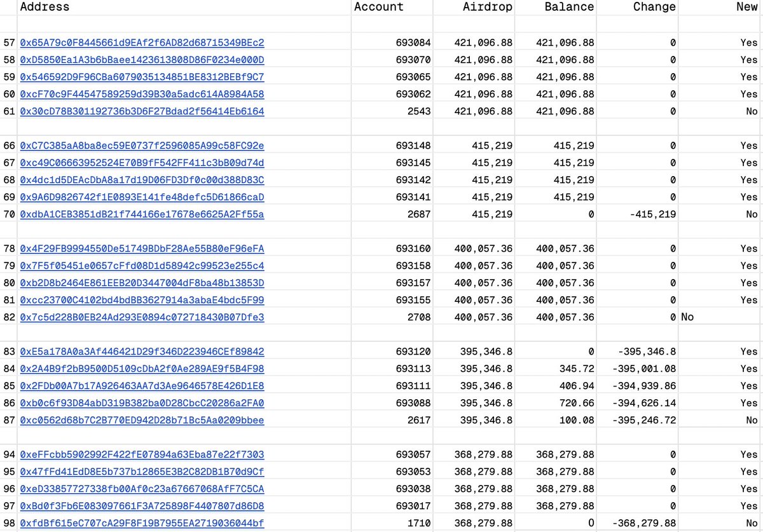Viewport: 763px width, 532px height.
Task: Open address link 0xc0562d68b7C2B770ED942D28b71Bc5Aa0209bbee
Action: tap(142, 420)
